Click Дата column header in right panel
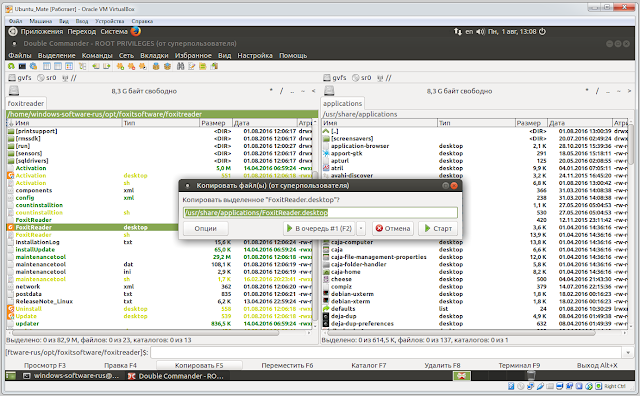The image size is (640, 396). coord(580,123)
